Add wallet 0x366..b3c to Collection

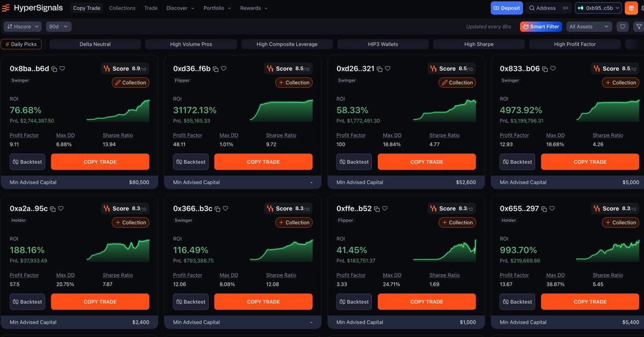[x=294, y=223]
